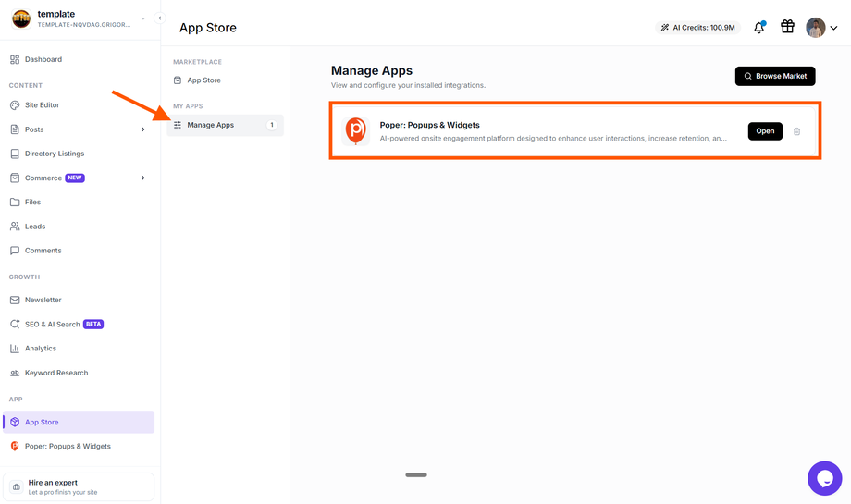Click the Marketplace App Store bag icon

(178, 80)
